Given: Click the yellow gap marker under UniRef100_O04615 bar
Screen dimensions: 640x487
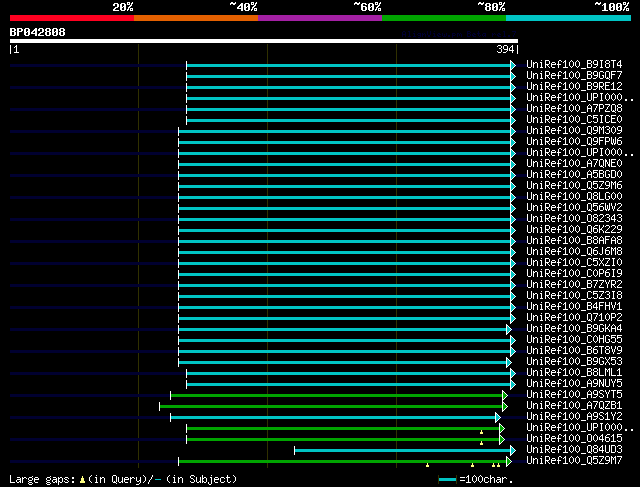Looking at the screenshot, I should (482, 443).
